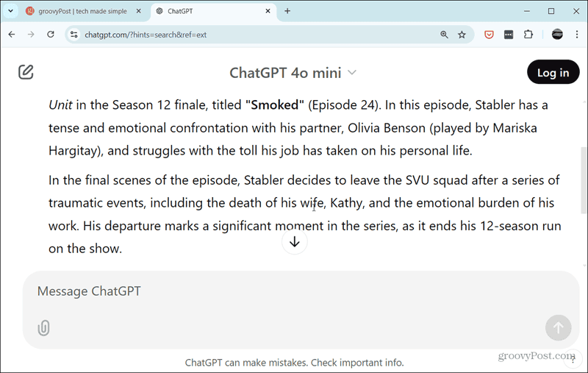Open the Extensions puzzle piece menu

point(528,35)
